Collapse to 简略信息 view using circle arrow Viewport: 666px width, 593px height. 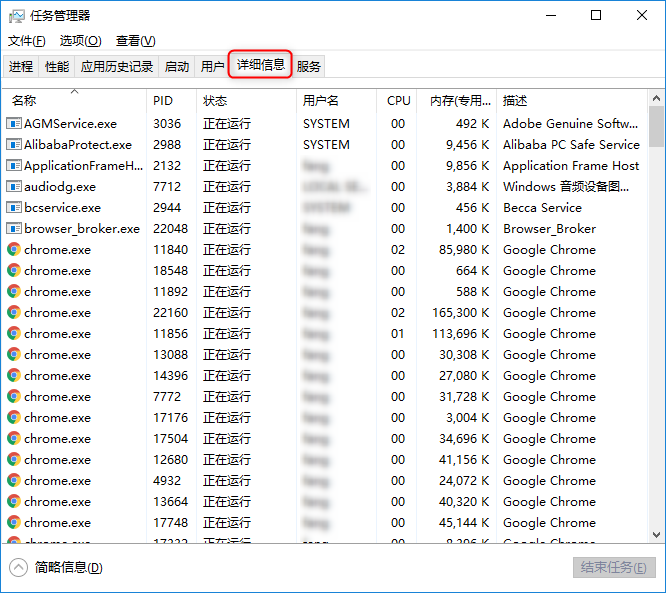pyautogui.click(x=18, y=568)
